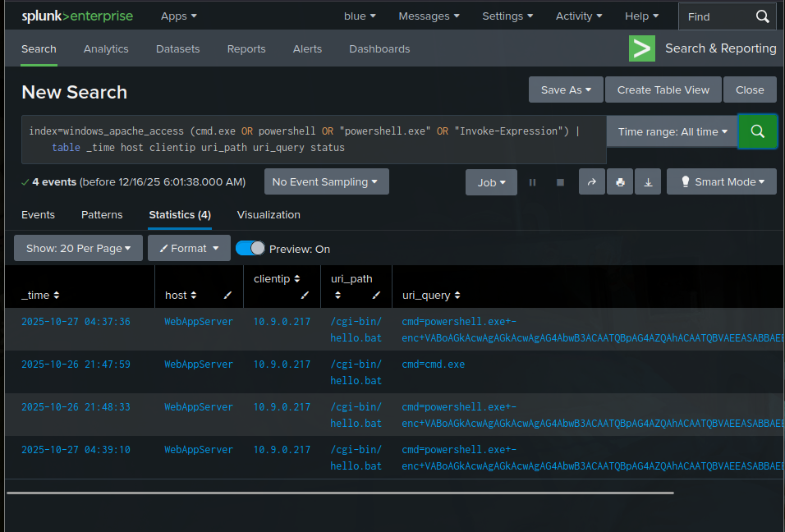Screen dimensions: 785x532
Task: Change Show 20 Per Page setting
Action: click(x=78, y=248)
